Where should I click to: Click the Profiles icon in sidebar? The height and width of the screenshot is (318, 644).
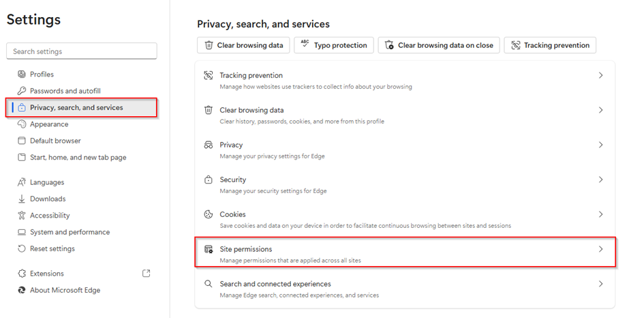[22, 74]
